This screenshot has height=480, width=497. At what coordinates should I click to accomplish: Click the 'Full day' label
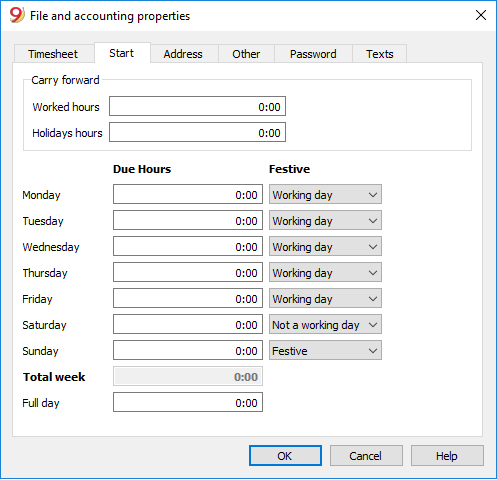[x=41, y=403]
